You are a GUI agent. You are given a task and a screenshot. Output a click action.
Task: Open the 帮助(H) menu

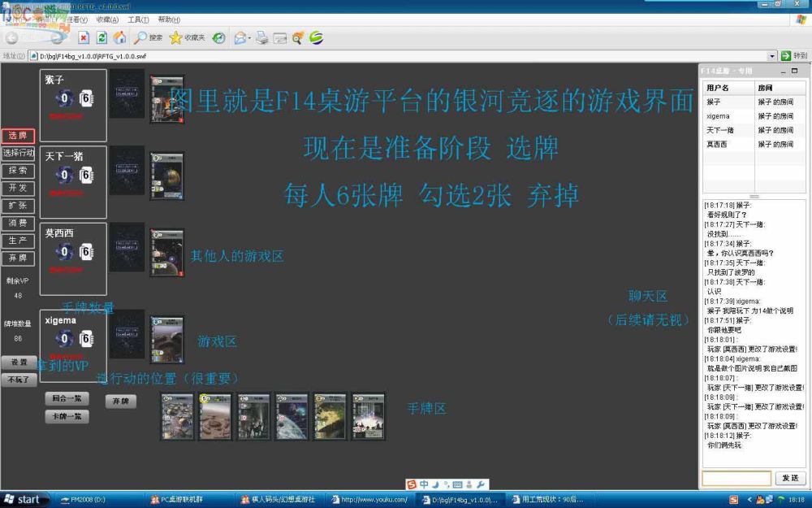click(169, 20)
